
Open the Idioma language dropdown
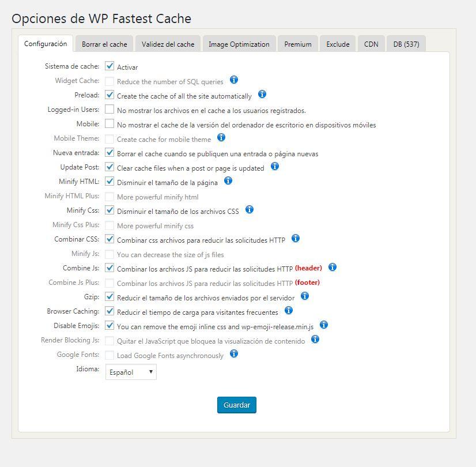coord(130,372)
